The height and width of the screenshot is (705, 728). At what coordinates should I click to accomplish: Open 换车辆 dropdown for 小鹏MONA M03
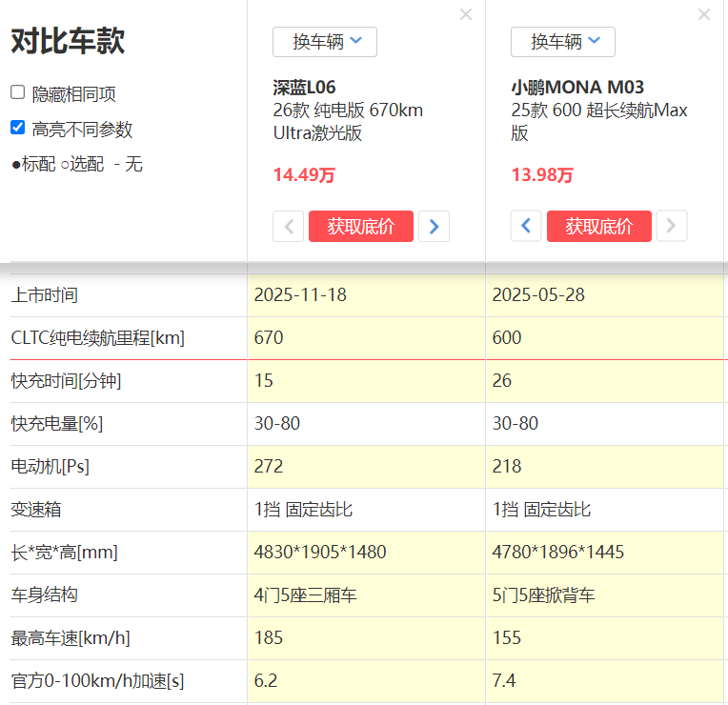pyautogui.click(x=563, y=42)
